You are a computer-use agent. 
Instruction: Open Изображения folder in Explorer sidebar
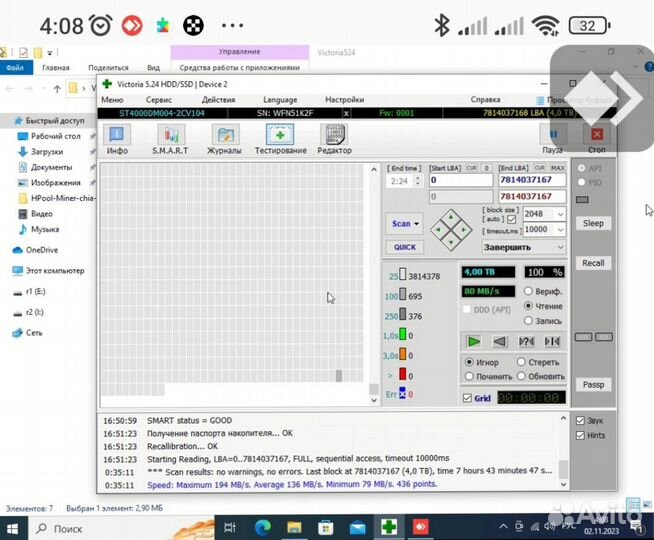55,183
